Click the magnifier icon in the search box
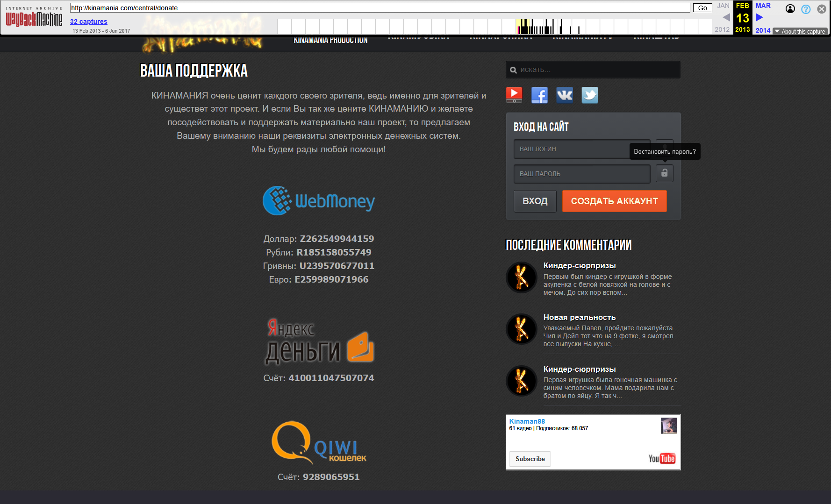The image size is (831, 504). (x=513, y=70)
